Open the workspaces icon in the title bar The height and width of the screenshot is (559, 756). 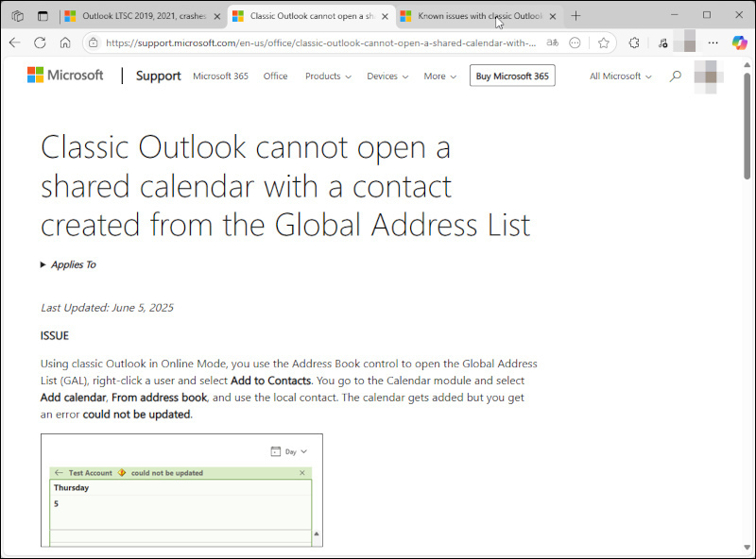point(17,16)
